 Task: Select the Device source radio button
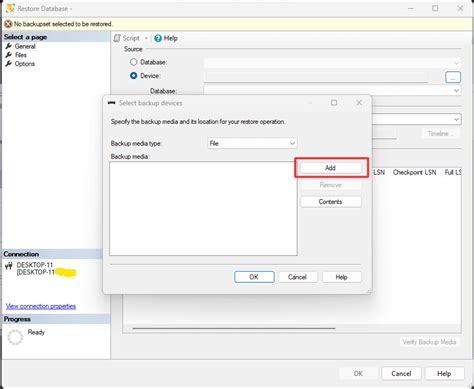[x=133, y=76]
